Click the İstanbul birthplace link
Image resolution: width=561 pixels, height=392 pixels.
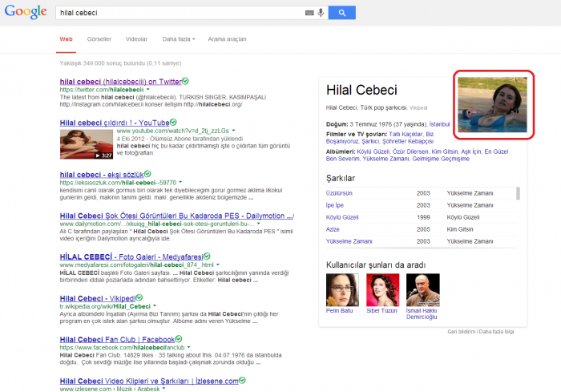tap(439, 124)
